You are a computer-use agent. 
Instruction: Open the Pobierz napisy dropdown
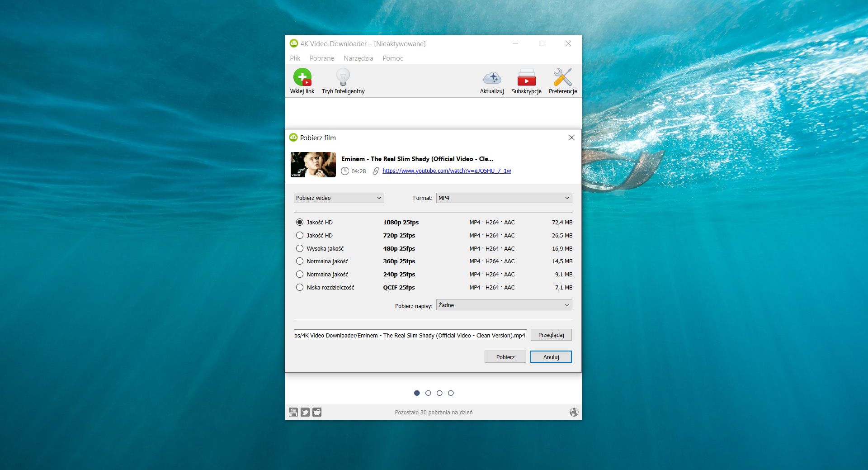pos(504,305)
